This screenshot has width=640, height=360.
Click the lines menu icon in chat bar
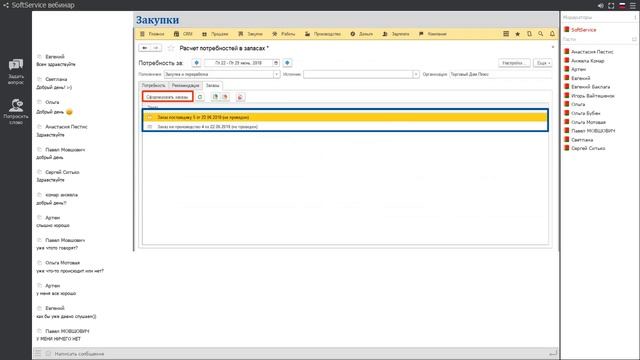(x=38, y=353)
